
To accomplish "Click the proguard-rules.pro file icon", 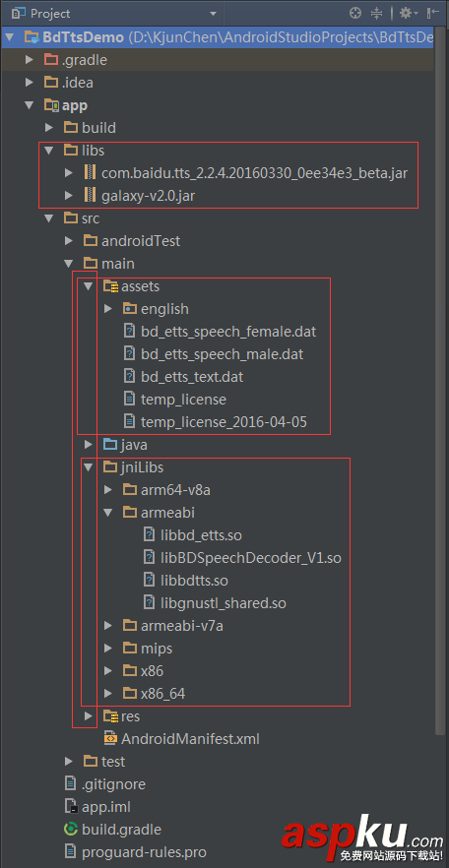I will pos(70,852).
